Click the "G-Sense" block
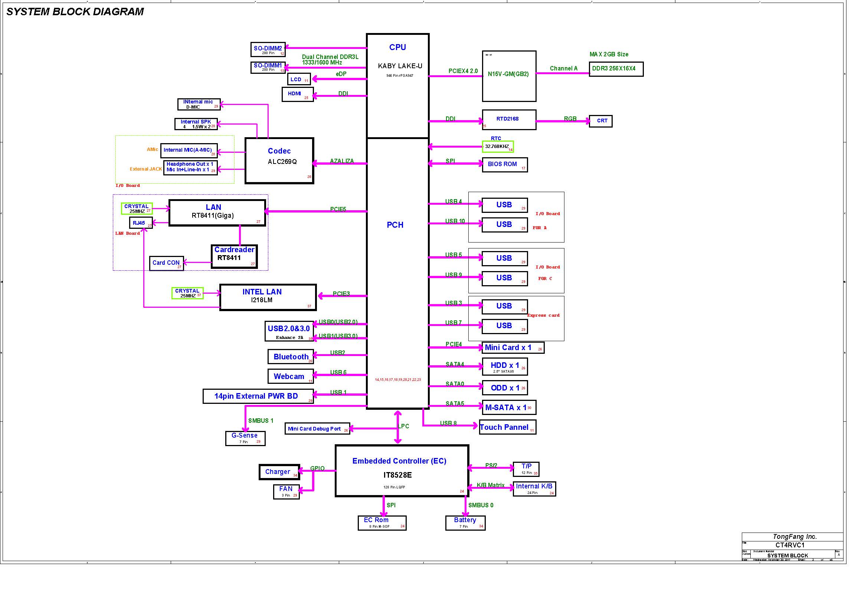Viewport: 868px width, 613px height. click(x=245, y=438)
